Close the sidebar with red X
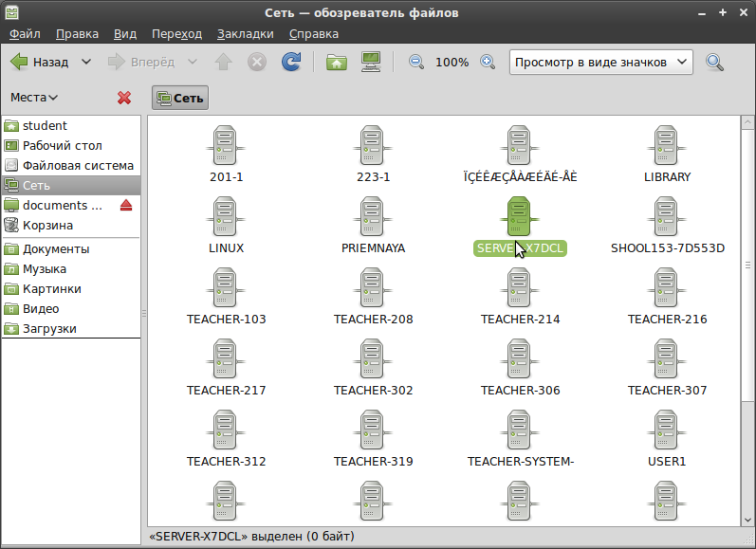 [x=124, y=98]
